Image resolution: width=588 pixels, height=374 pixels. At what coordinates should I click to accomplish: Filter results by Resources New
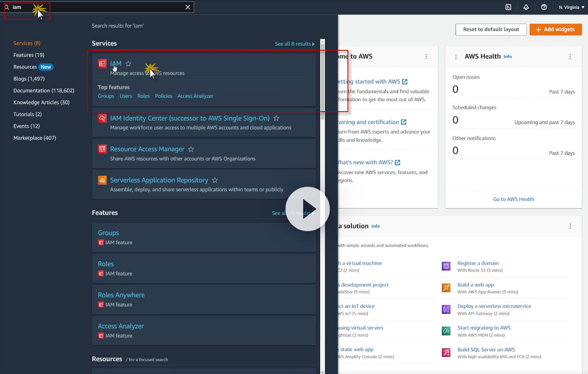33,67
